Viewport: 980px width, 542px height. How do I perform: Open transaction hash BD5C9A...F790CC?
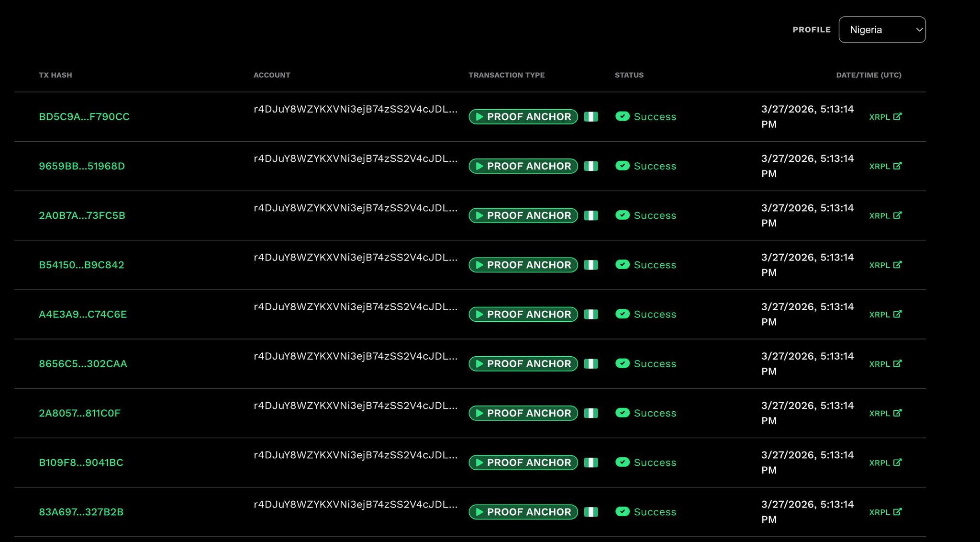(84, 117)
